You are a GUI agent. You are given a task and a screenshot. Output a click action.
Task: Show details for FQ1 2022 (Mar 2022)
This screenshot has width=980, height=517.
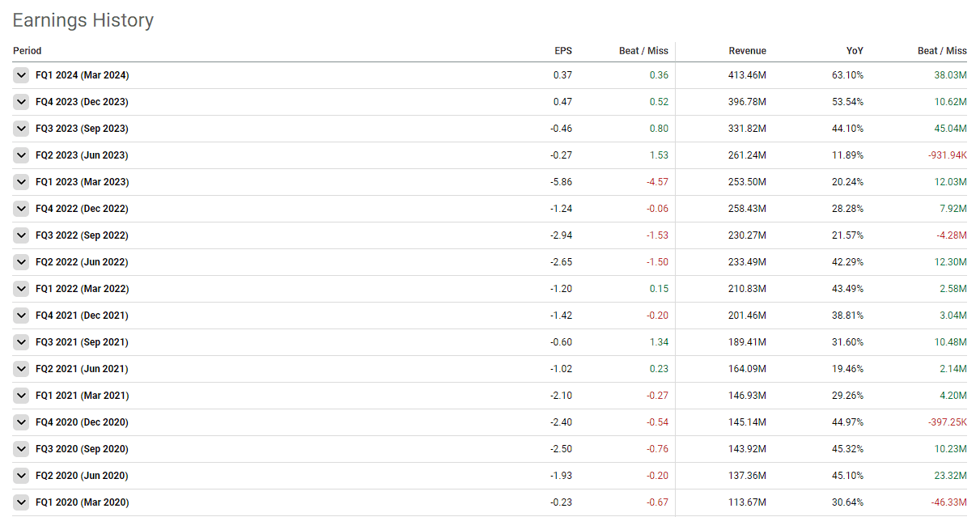click(x=22, y=289)
